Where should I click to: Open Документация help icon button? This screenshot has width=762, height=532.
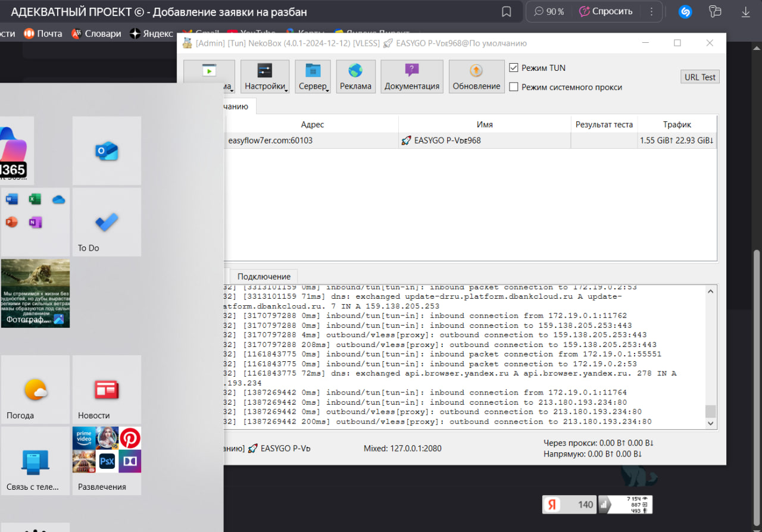(411, 71)
